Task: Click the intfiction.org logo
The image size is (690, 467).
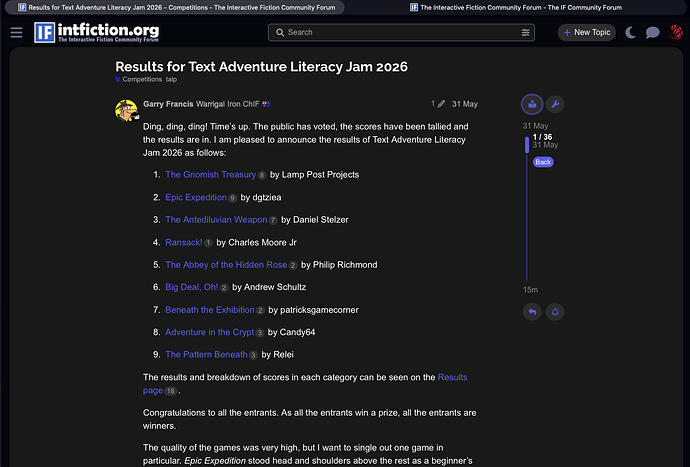Action: click(96, 33)
